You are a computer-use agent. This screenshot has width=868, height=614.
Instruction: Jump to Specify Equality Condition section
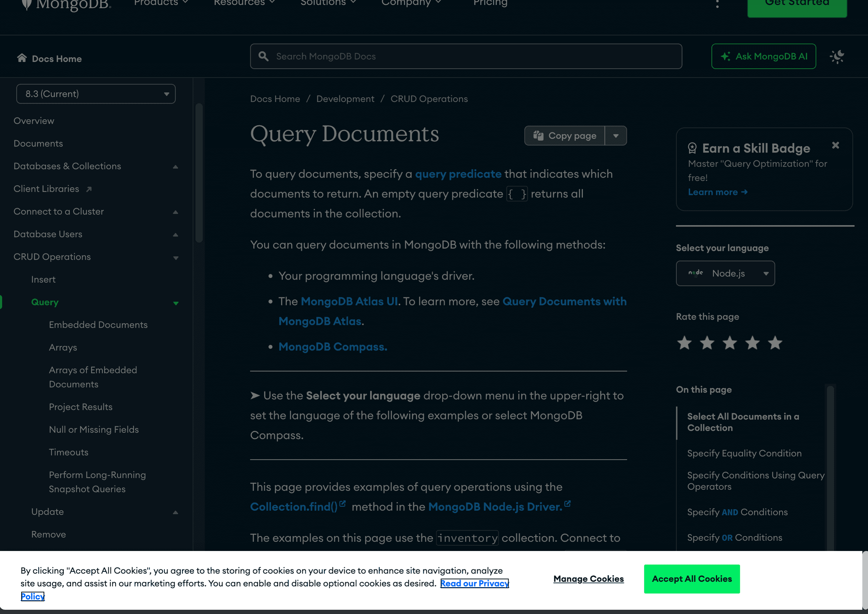744,453
